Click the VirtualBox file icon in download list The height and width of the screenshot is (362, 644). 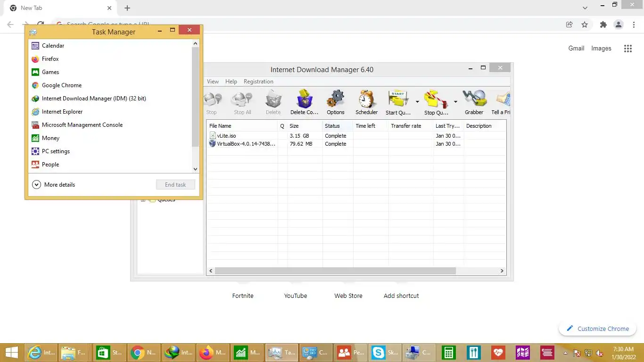point(213,144)
